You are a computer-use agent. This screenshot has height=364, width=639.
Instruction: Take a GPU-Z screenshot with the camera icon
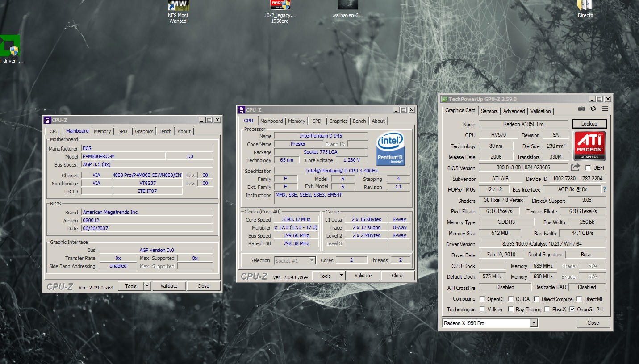581,109
